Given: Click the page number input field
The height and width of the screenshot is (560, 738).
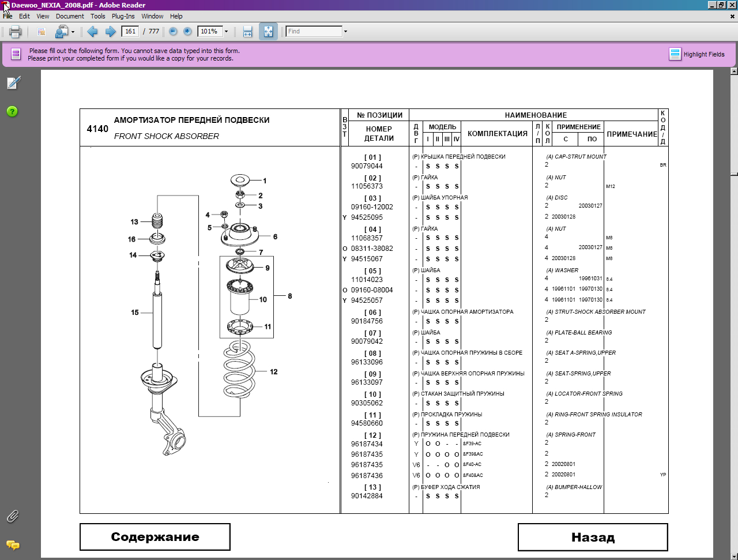Looking at the screenshot, I should pos(130,32).
